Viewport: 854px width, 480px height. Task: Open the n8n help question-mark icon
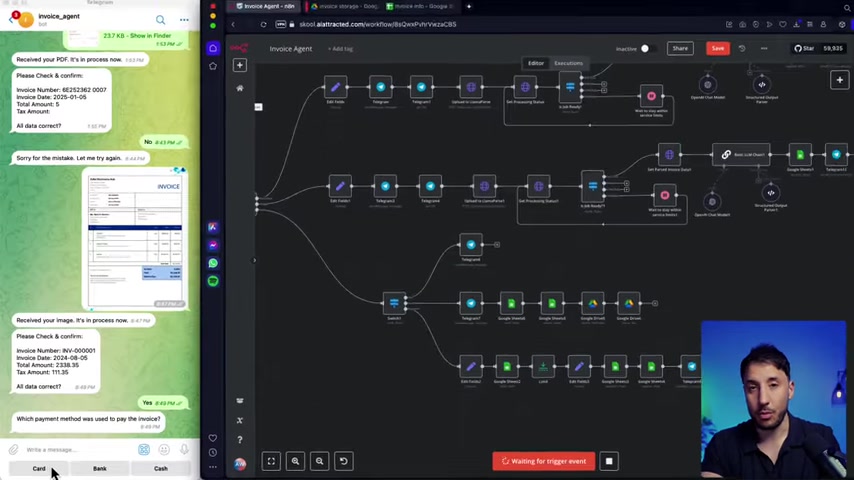pos(240,439)
